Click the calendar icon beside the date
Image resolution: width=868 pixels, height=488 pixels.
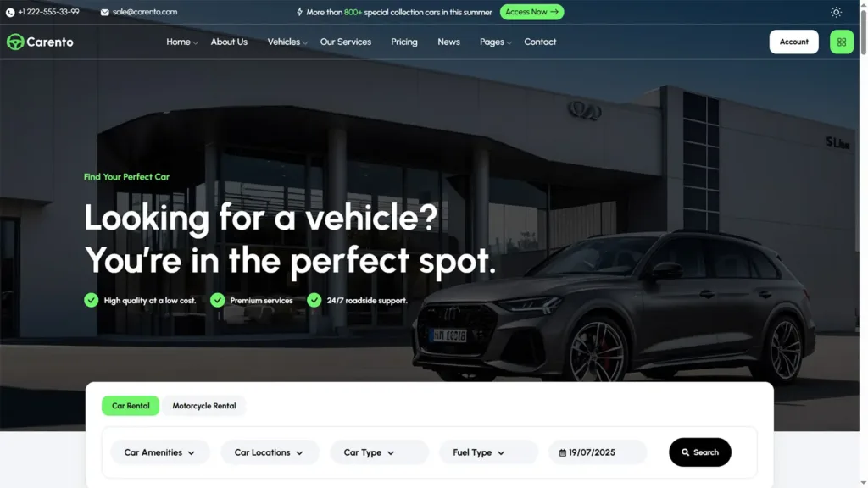563,452
